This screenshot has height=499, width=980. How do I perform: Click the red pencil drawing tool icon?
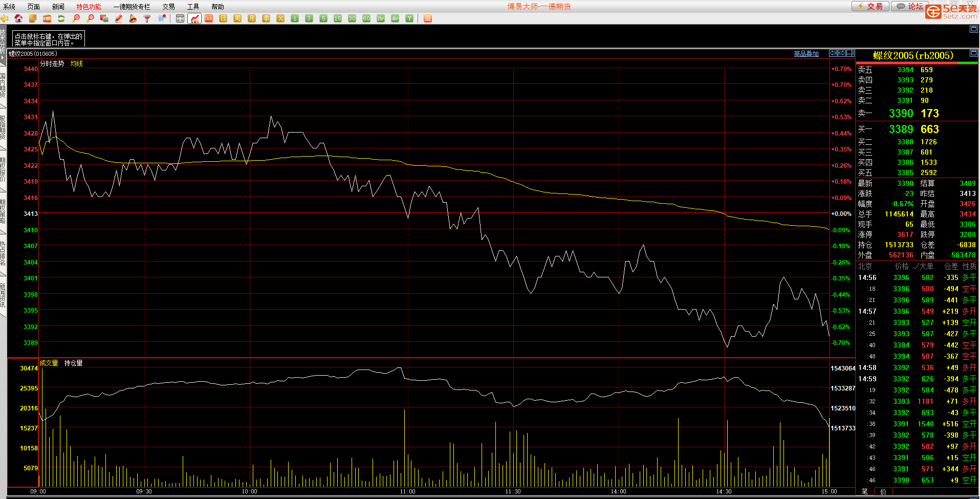(x=119, y=18)
